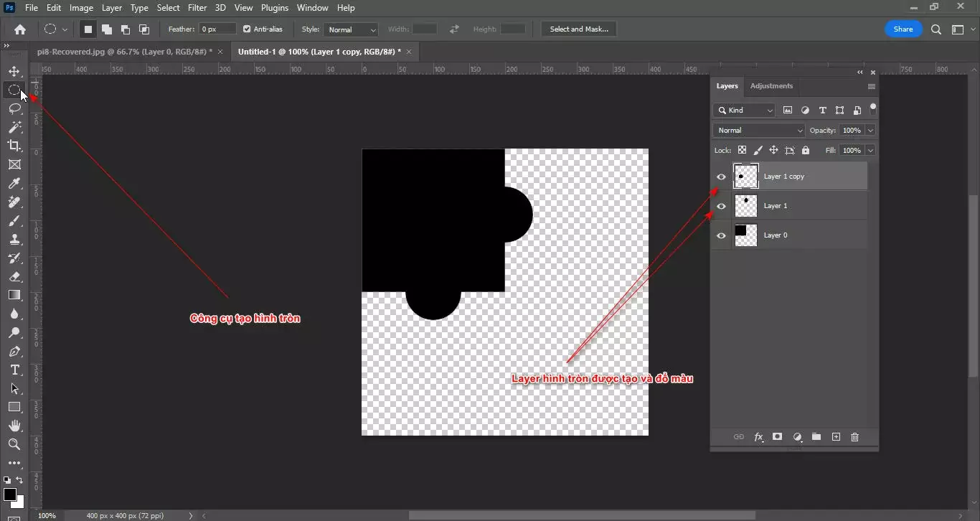Click the Select and Mask button
This screenshot has width=980, height=521.
pos(578,29)
